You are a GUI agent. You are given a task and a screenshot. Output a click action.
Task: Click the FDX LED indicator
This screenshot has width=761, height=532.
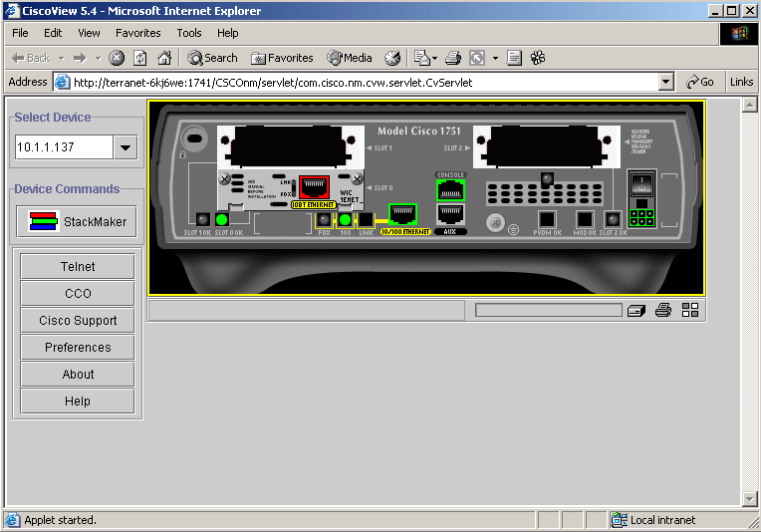pos(324,220)
